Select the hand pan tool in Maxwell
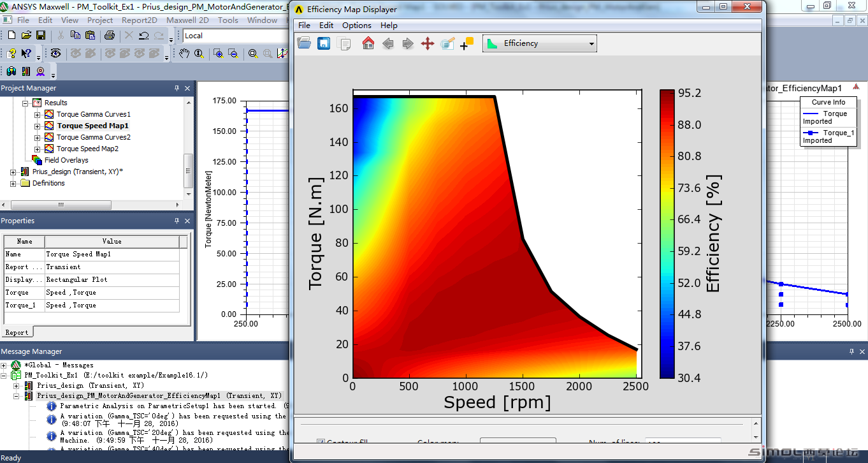868x463 pixels. click(x=184, y=54)
